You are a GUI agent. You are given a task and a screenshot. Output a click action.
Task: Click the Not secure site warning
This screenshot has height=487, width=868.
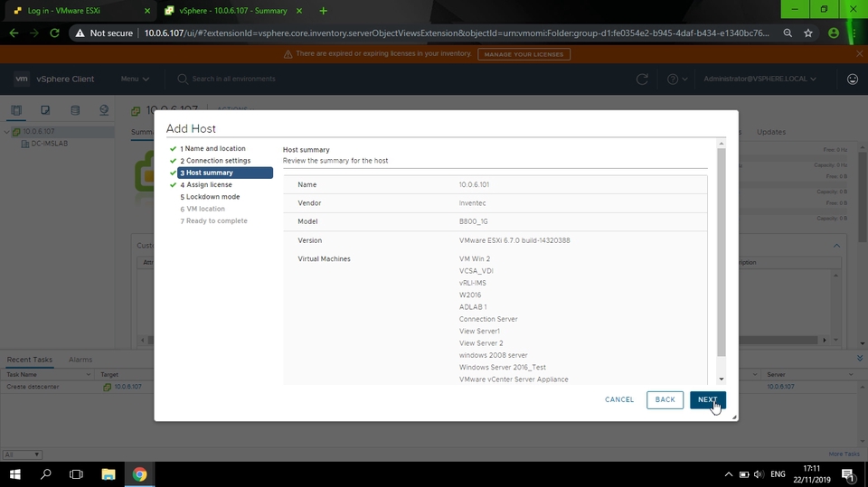[104, 33]
